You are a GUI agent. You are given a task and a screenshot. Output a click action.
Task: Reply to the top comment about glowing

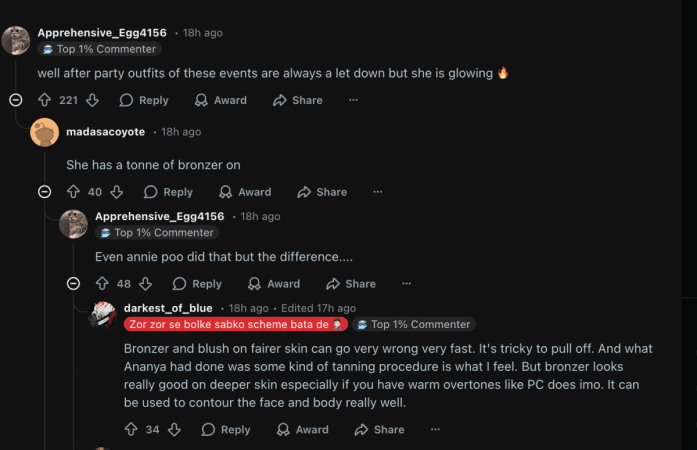pyautogui.click(x=144, y=100)
